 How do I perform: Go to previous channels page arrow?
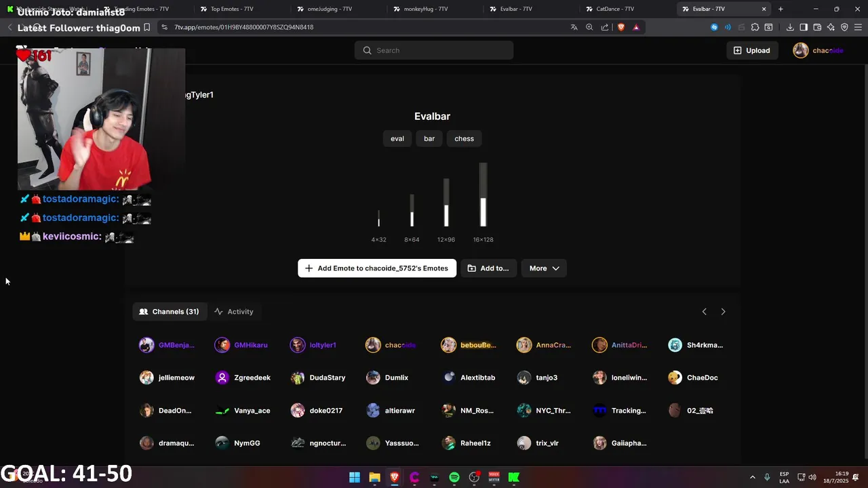pos(704,312)
